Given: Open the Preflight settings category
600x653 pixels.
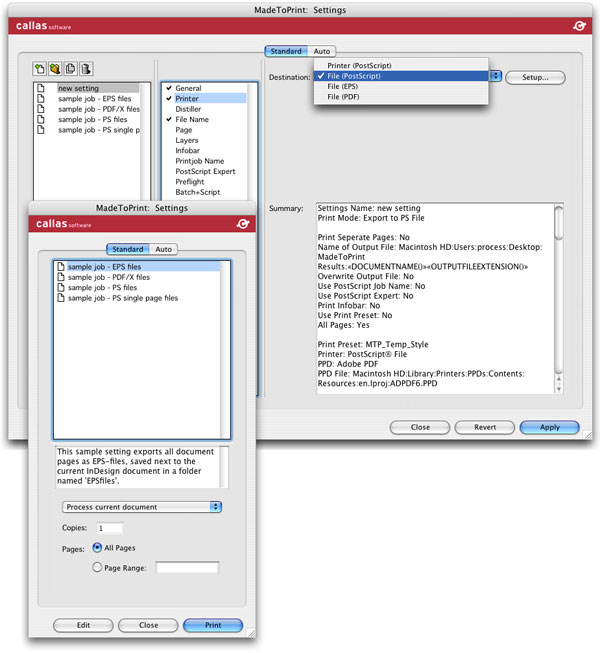Looking at the screenshot, I should 189,182.
